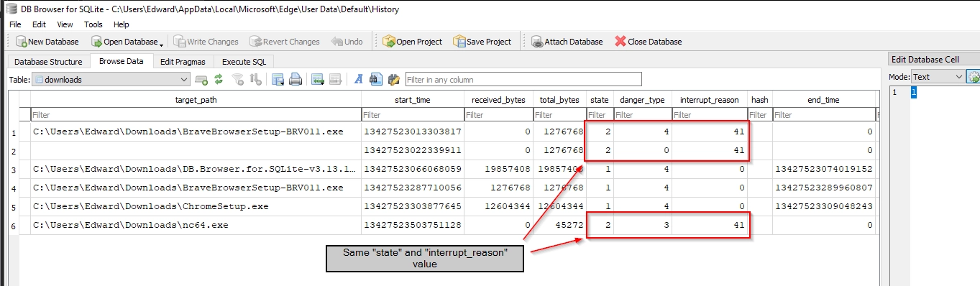The image size is (980, 286).
Task: Switch to the Database Structure tab
Action: (48, 62)
